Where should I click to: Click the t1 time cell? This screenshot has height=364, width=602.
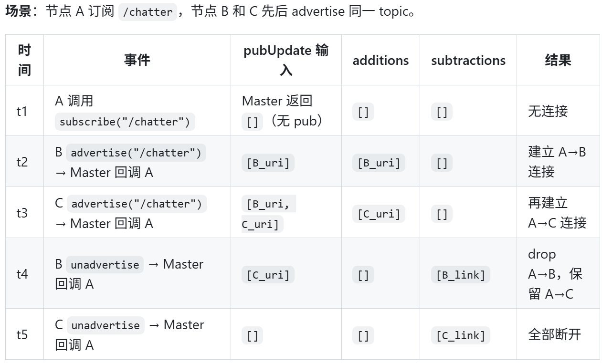pyautogui.click(x=22, y=111)
